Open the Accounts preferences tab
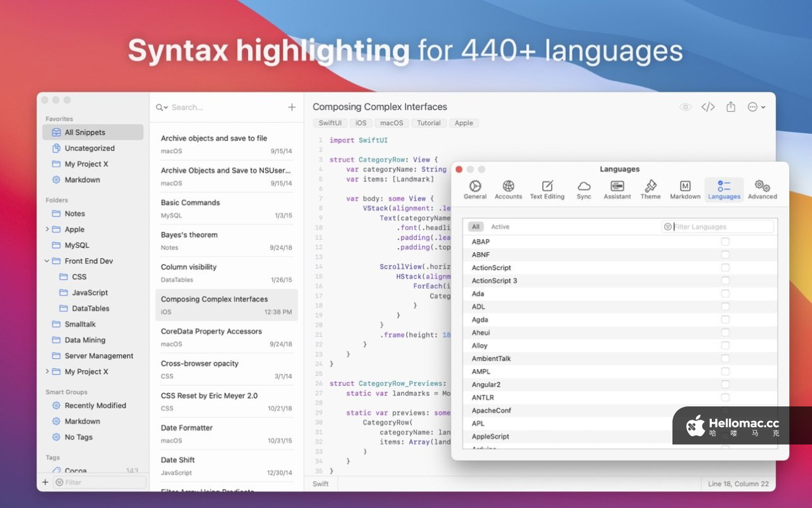 pyautogui.click(x=508, y=190)
